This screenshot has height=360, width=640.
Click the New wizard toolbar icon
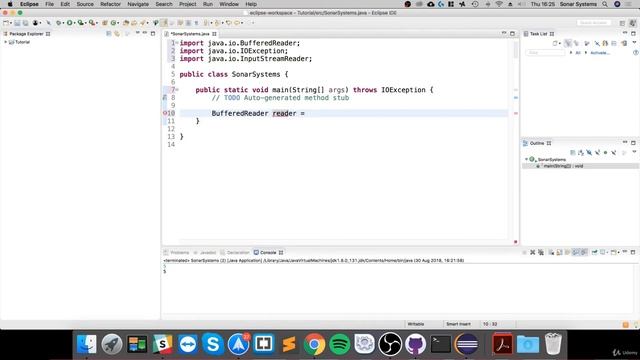[x=6, y=23]
